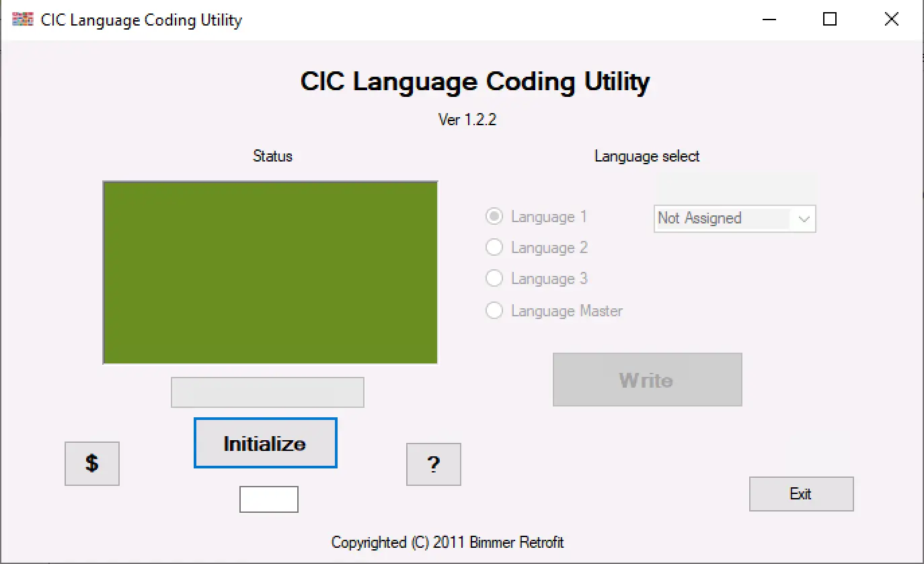Select the Language Master radio button

494,310
